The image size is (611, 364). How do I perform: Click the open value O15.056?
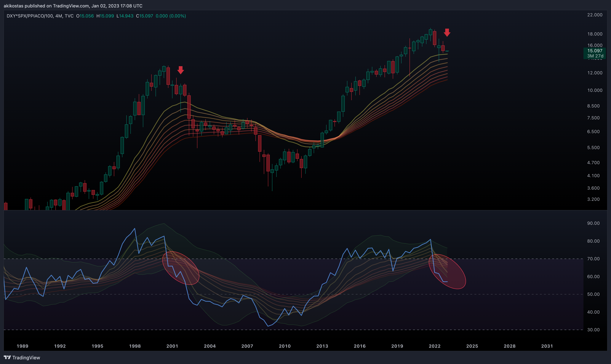coord(85,16)
